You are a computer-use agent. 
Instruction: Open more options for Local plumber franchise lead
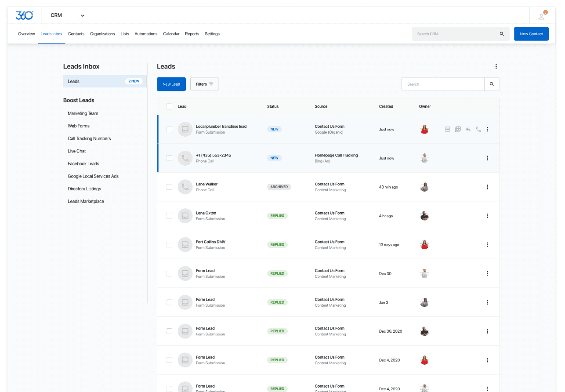[x=487, y=129]
